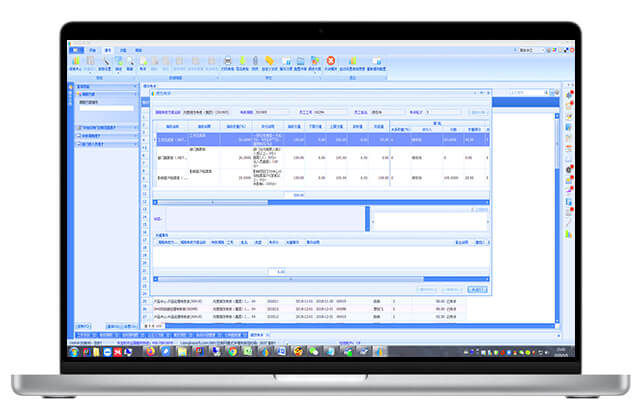Expand the bottom collapsed panel in left sidebar
This screenshot has height=413, width=643.
[104, 145]
